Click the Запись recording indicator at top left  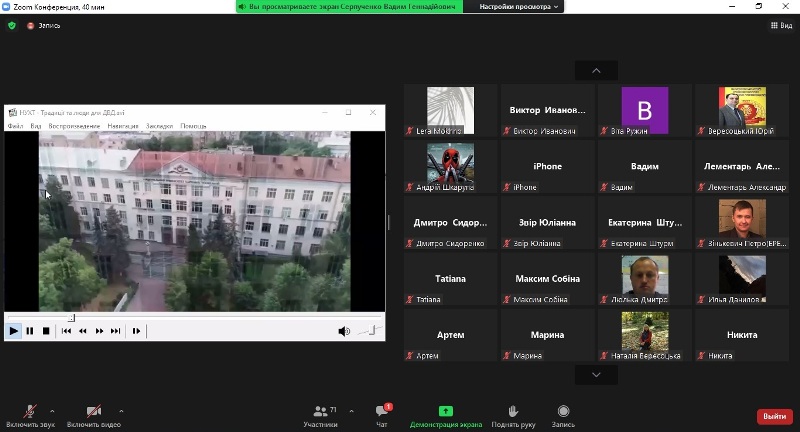click(x=44, y=26)
